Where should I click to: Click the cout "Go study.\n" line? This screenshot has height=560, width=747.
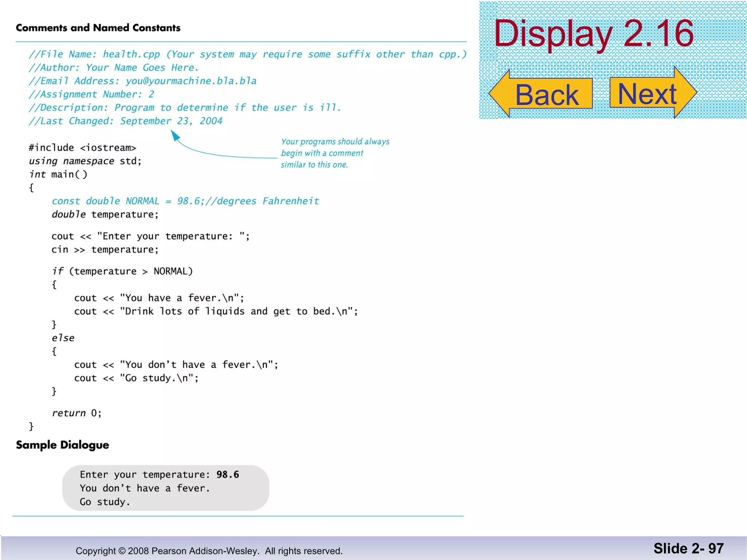pyautogui.click(x=136, y=378)
